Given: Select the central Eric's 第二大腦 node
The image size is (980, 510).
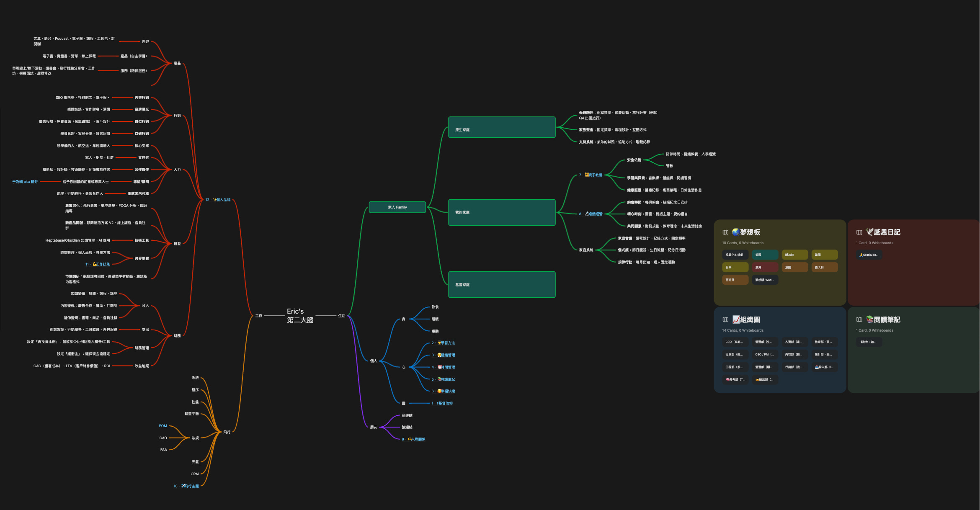Looking at the screenshot, I should pos(300,316).
